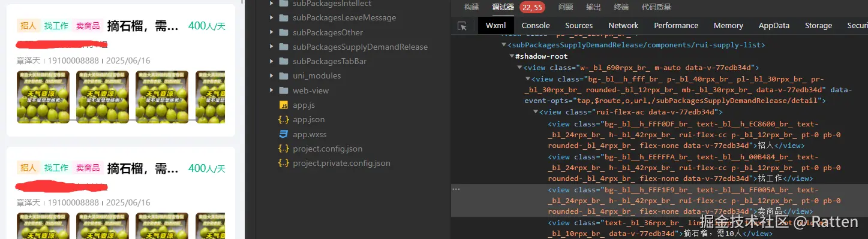868x239 pixels.
Task: Open project.config.json file
Action: pyautogui.click(x=328, y=149)
